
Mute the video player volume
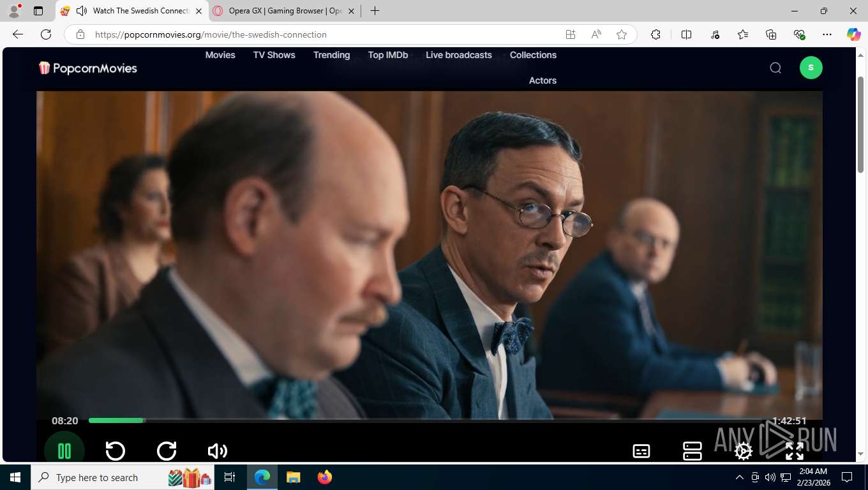point(218,451)
